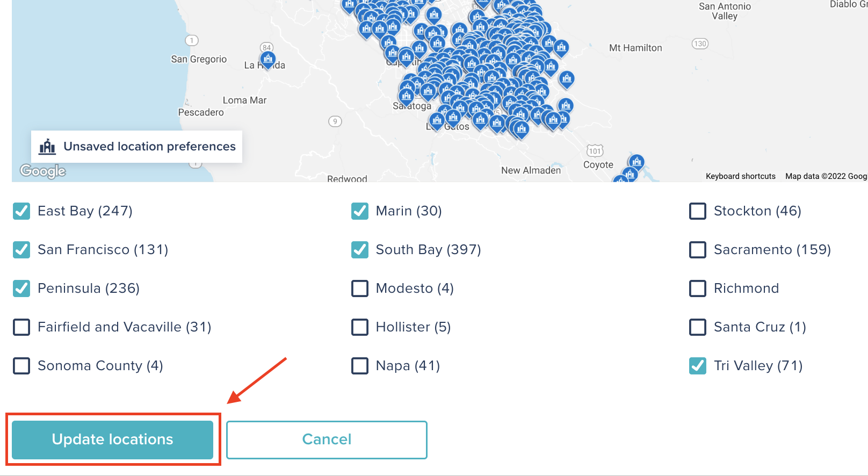Click the Update locations button

(x=113, y=439)
